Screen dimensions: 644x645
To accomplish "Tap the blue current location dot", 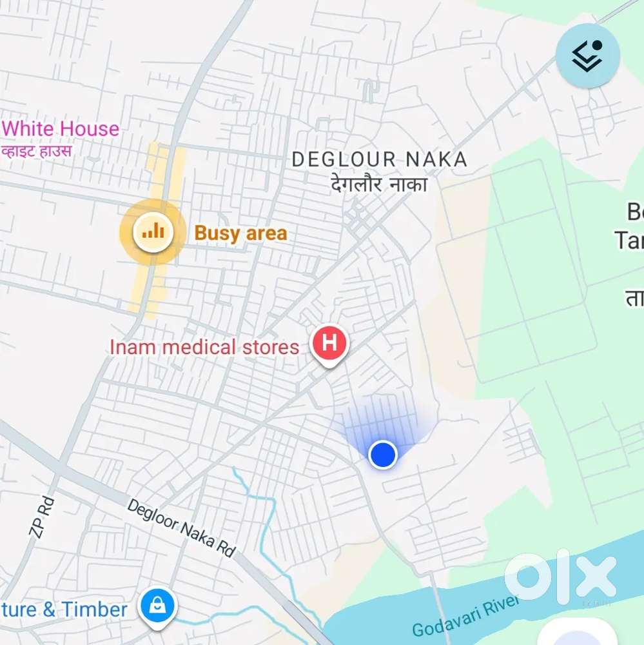I will (383, 454).
